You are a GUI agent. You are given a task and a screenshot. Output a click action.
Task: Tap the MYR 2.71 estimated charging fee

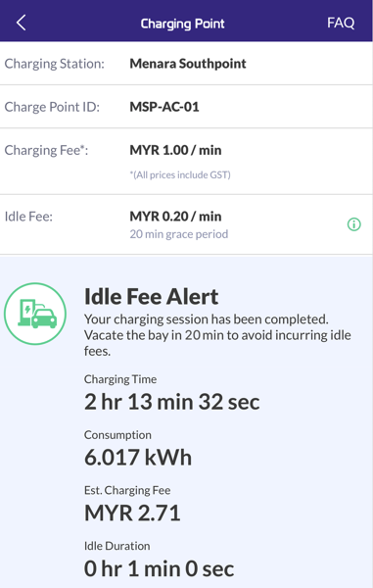pos(132,513)
